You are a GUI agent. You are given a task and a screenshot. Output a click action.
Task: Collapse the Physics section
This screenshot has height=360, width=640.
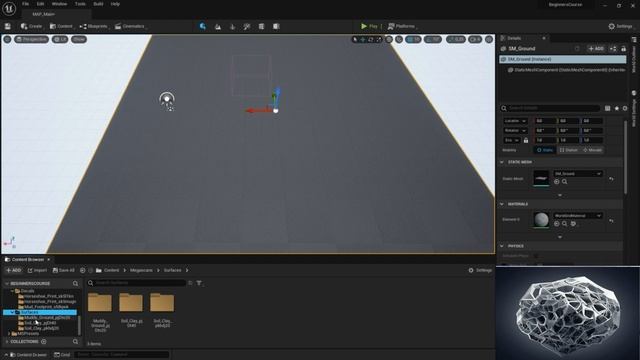pyautogui.click(x=502, y=246)
